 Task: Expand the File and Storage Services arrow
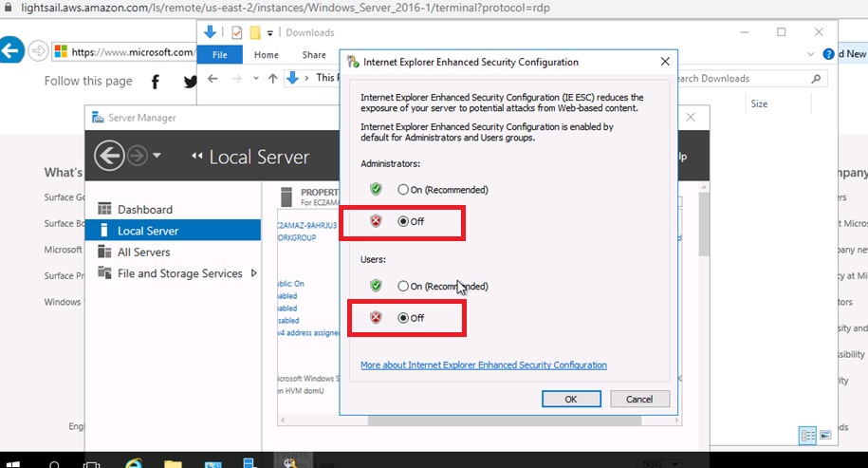point(253,273)
